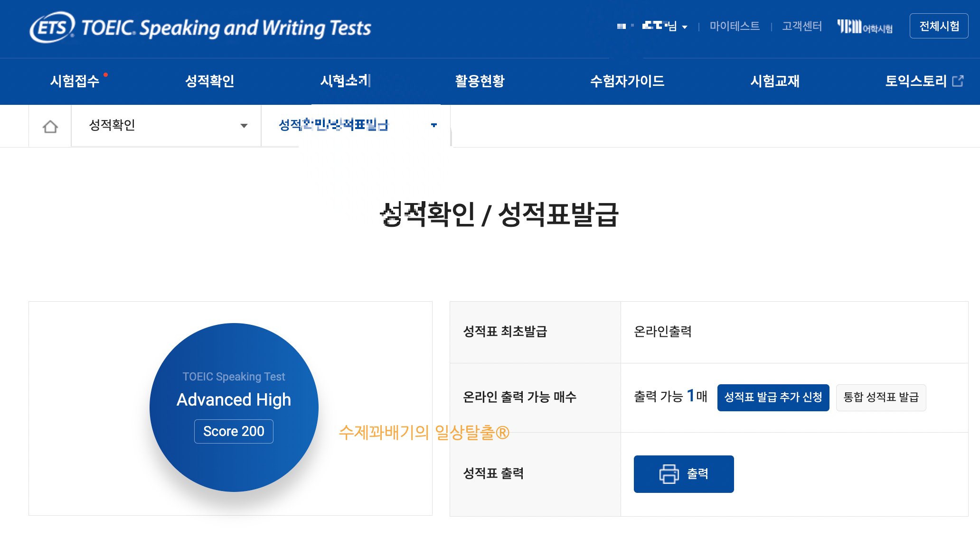This screenshot has width=980, height=537.
Task: Open the 성적확인 main menu
Action: point(209,81)
